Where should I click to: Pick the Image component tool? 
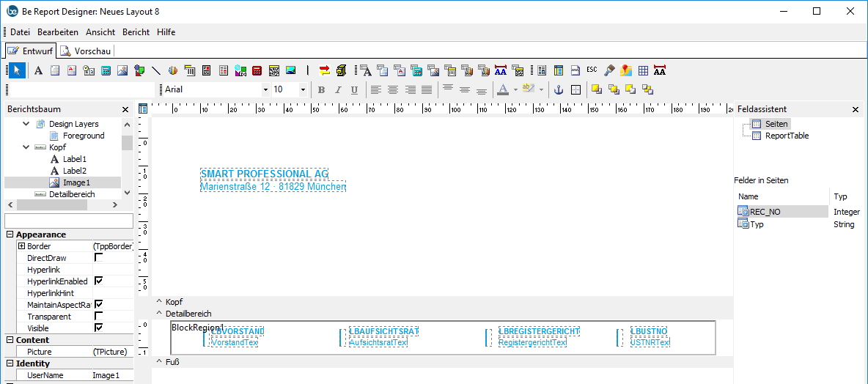point(122,70)
